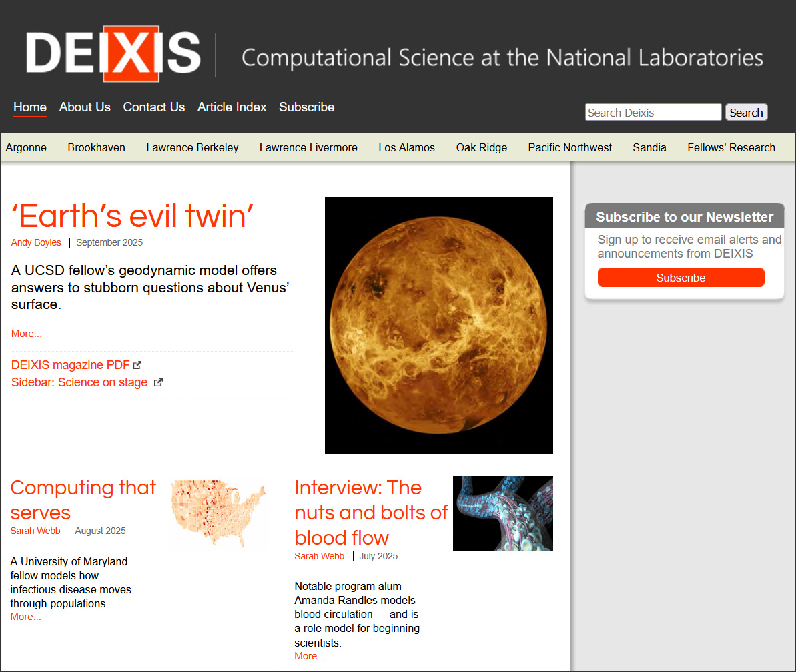796x672 pixels.
Task: Click the DEIXIS logo
Action: pos(113,53)
